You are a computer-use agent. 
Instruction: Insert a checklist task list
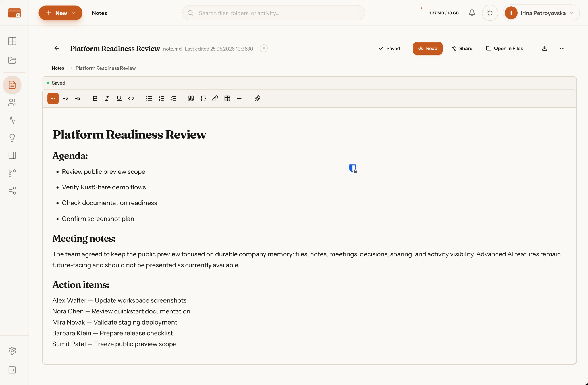pyautogui.click(x=173, y=99)
